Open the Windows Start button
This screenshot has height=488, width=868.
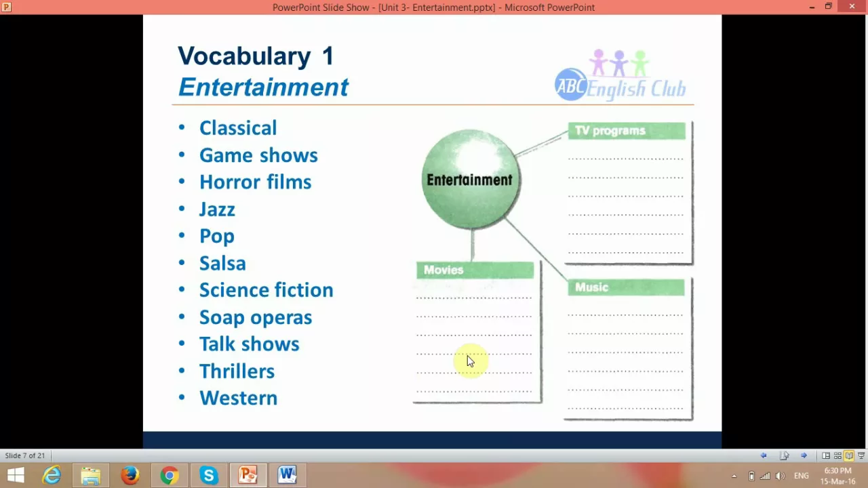pos(16,475)
